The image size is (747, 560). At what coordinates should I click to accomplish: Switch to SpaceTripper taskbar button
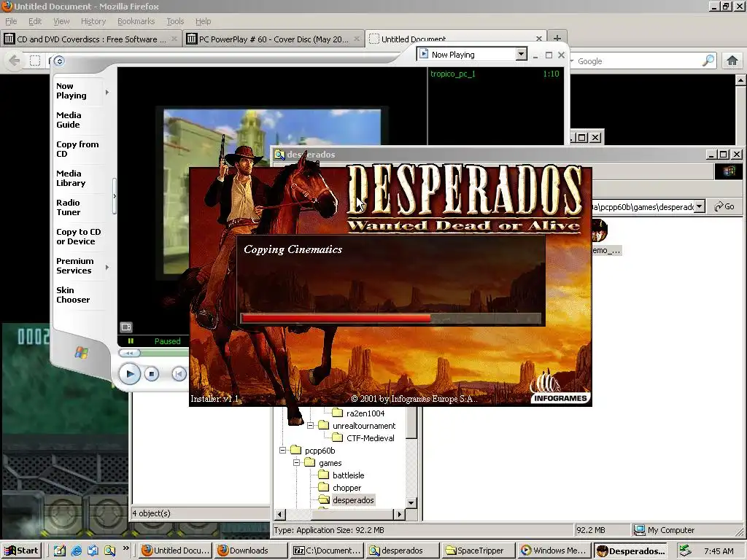479,551
